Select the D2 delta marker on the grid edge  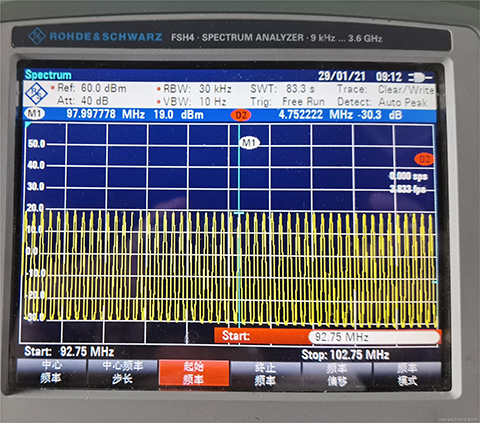[x=424, y=159]
